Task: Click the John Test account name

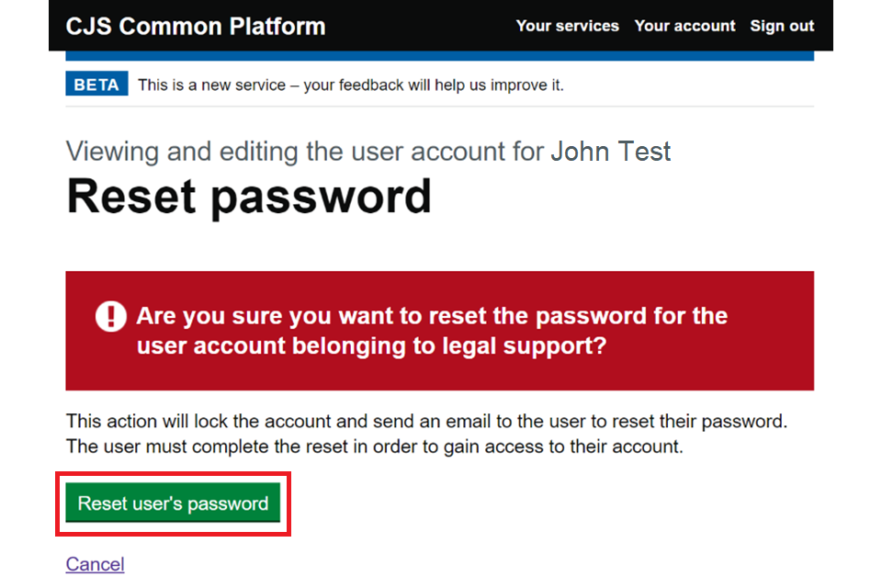Action: point(610,151)
